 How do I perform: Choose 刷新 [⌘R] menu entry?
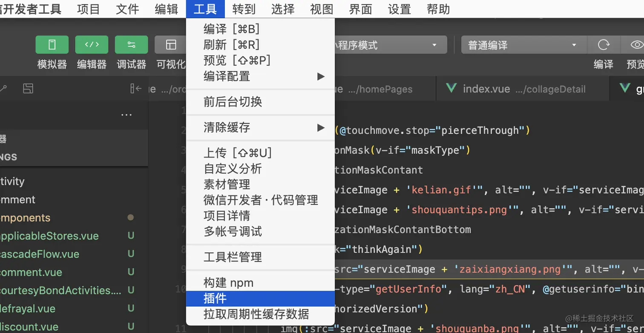pyautogui.click(x=260, y=45)
